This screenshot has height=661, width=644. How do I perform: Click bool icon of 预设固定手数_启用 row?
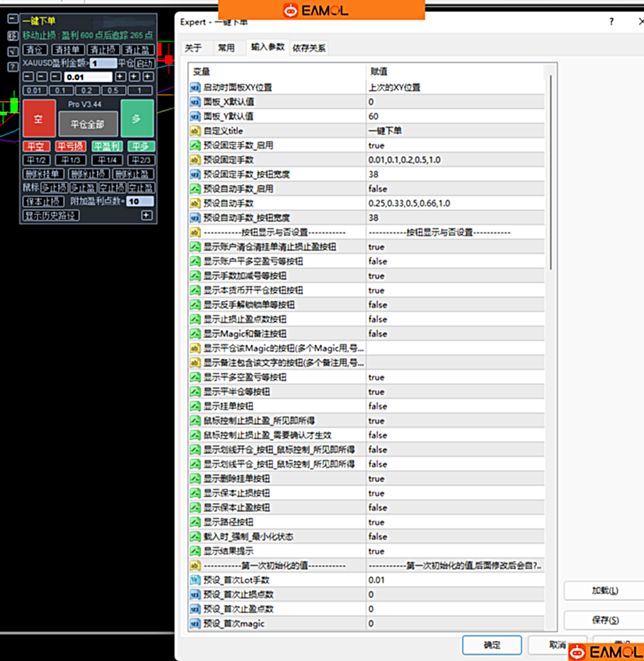click(x=195, y=146)
